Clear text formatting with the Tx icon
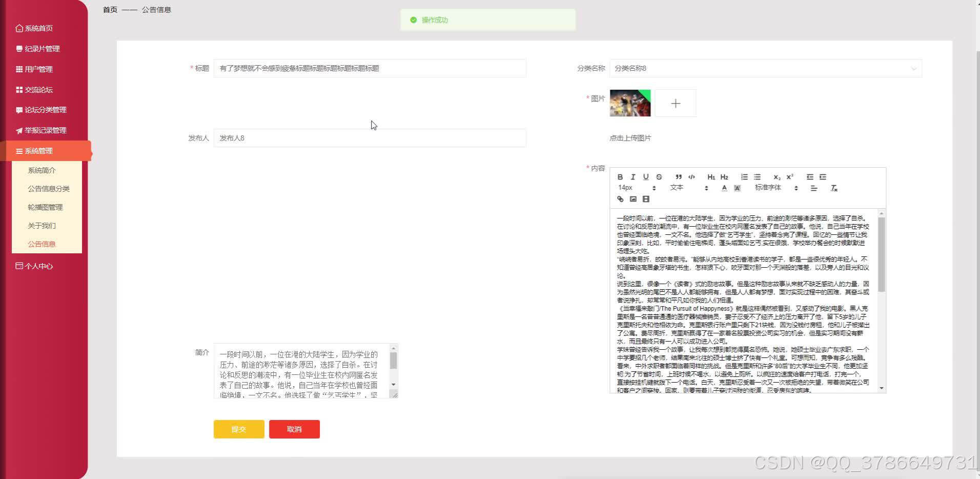 833,188
